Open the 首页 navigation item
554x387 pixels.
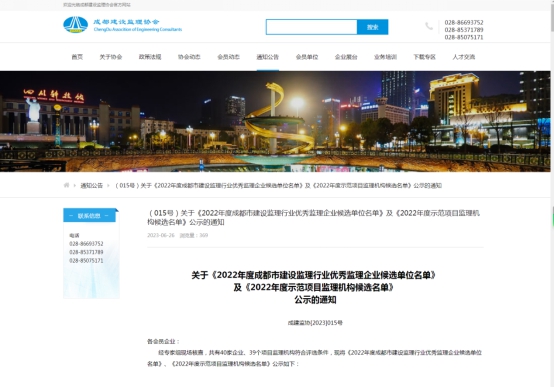(x=77, y=57)
